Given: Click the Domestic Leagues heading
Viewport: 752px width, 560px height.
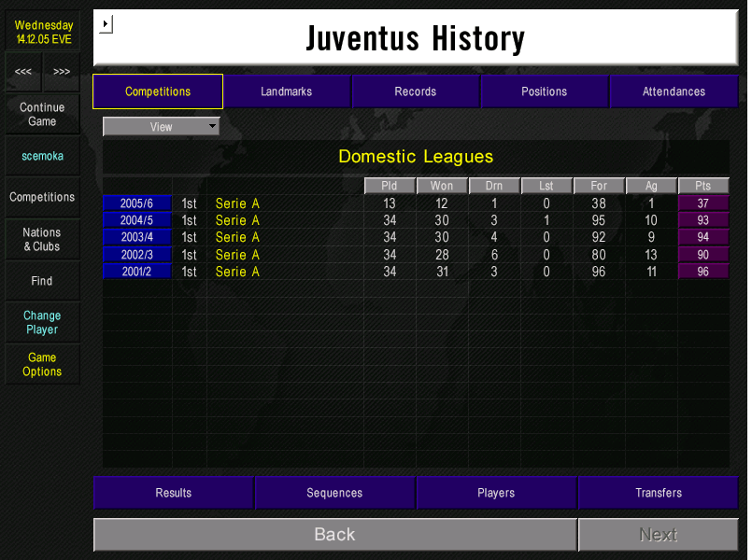Looking at the screenshot, I should [416, 157].
